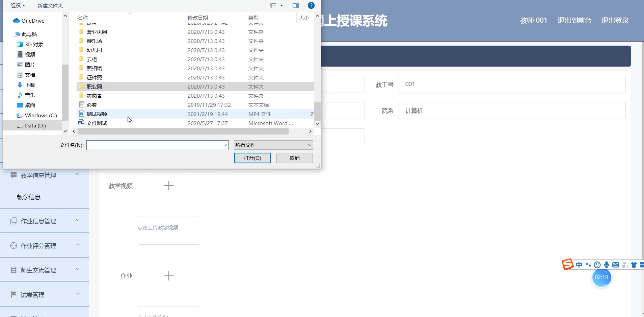Click the 退出登录 link
This screenshot has height=317, width=644.
(x=615, y=20)
